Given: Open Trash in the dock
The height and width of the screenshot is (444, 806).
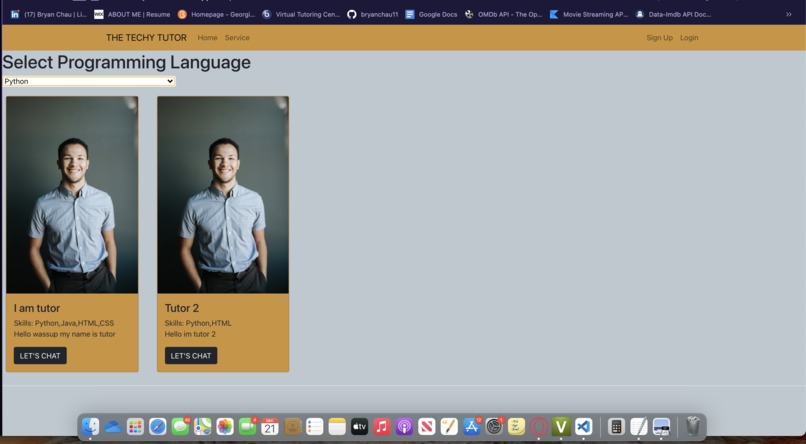Looking at the screenshot, I should point(693,427).
